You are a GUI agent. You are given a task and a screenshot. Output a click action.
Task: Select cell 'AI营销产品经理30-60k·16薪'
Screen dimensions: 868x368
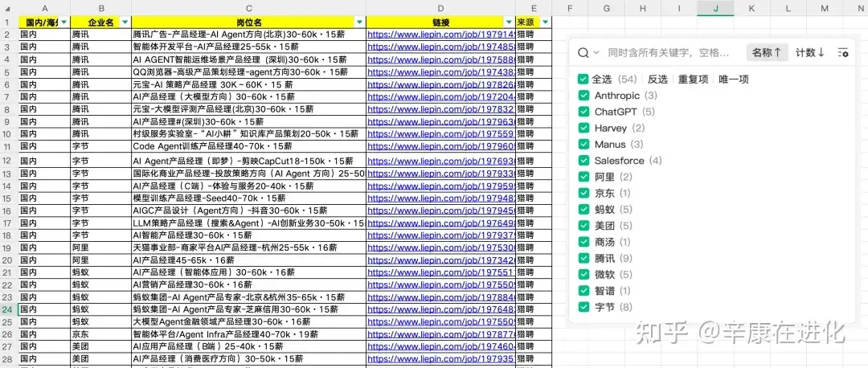pos(248,285)
